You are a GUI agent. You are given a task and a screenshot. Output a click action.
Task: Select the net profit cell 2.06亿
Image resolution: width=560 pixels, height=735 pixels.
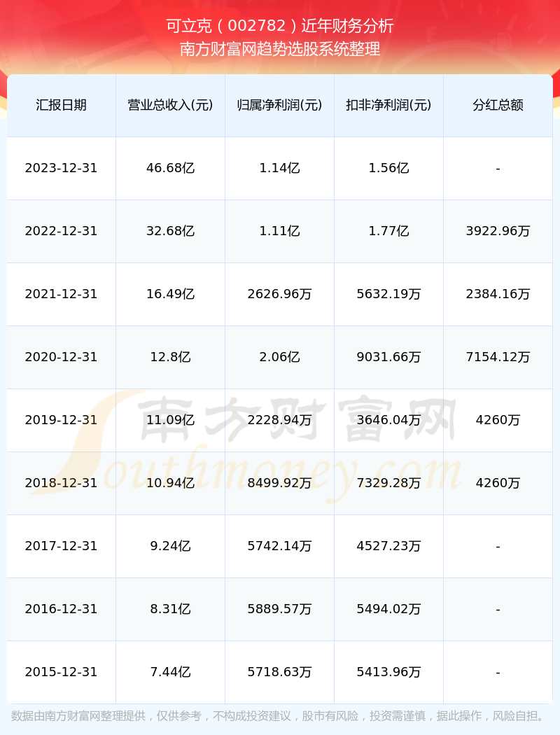pyautogui.click(x=280, y=357)
